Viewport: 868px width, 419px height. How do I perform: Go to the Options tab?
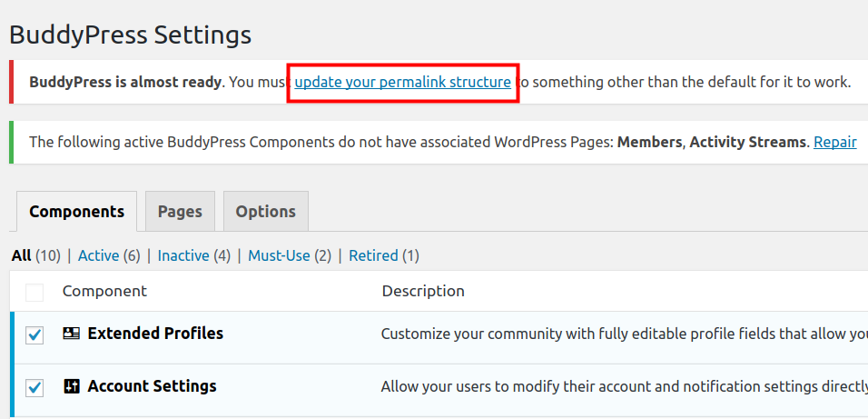click(265, 212)
